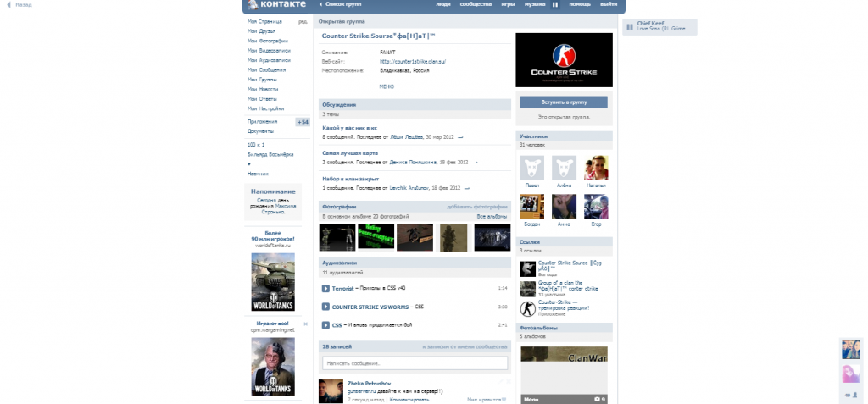Open Мои Сообщения in the left menu

click(x=266, y=69)
